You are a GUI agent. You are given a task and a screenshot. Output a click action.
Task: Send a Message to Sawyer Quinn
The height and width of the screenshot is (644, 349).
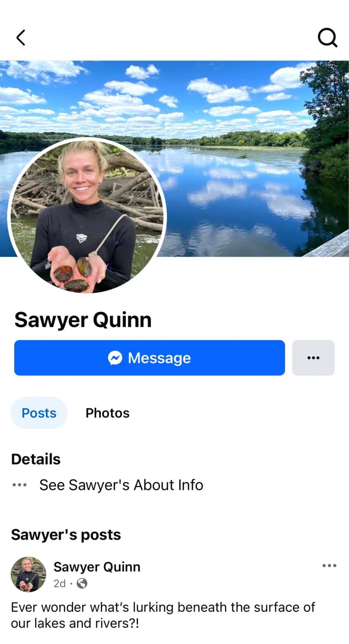point(149,358)
